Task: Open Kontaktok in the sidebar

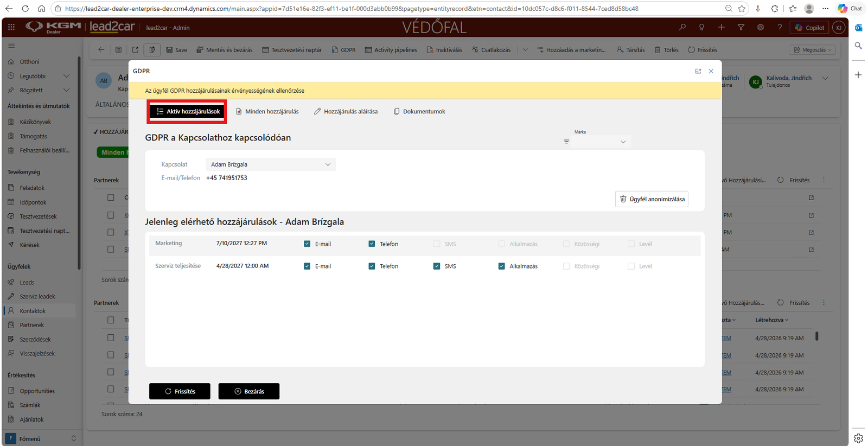Action: (x=40, y=311)
